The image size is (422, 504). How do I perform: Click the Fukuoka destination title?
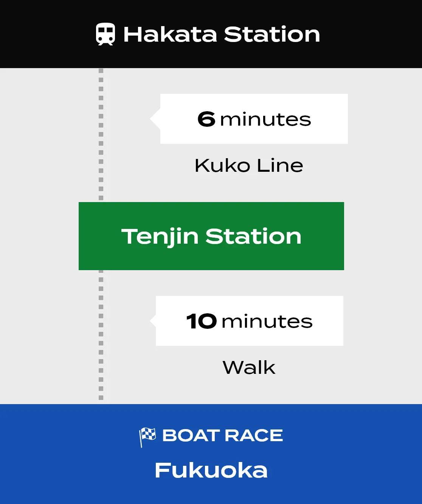211,470
